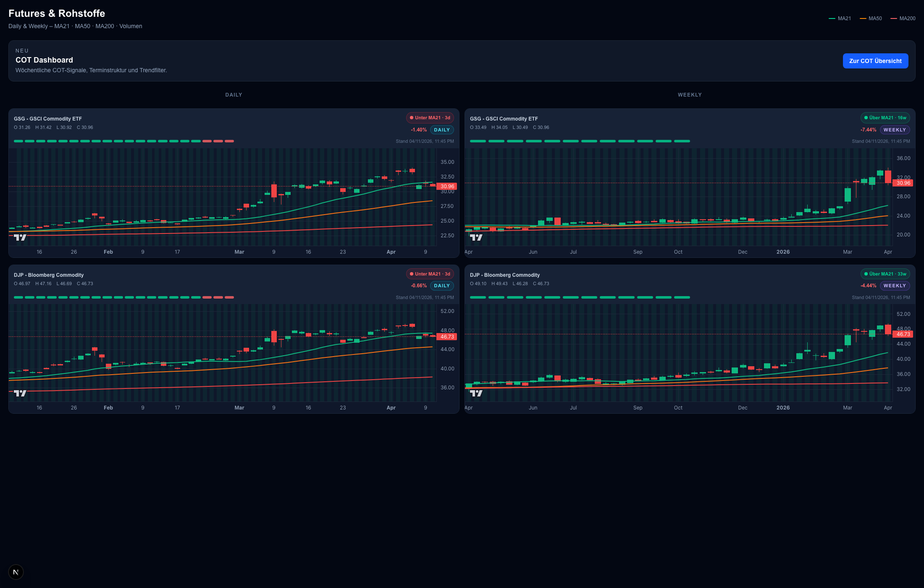Click the DJP daily chart title
The width and height of the screenshot is (924, 588).
(x=49, y=275)
